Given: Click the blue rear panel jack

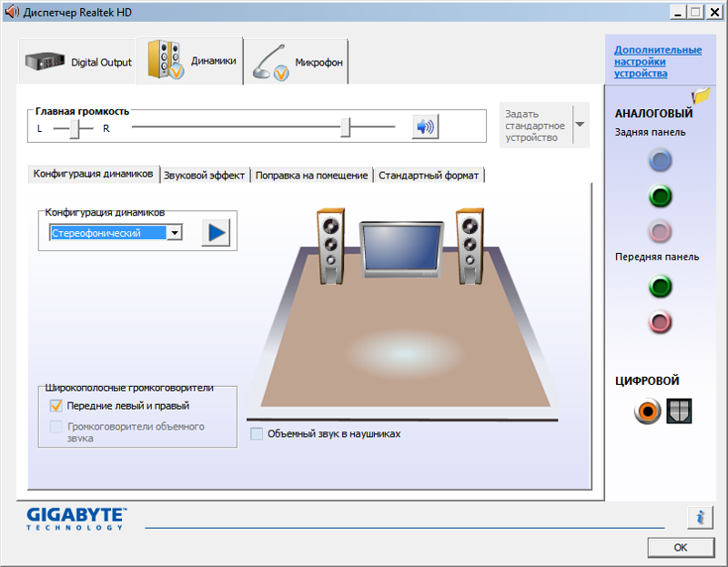Looking at the screenshot, I should click(x=660, y=161).
